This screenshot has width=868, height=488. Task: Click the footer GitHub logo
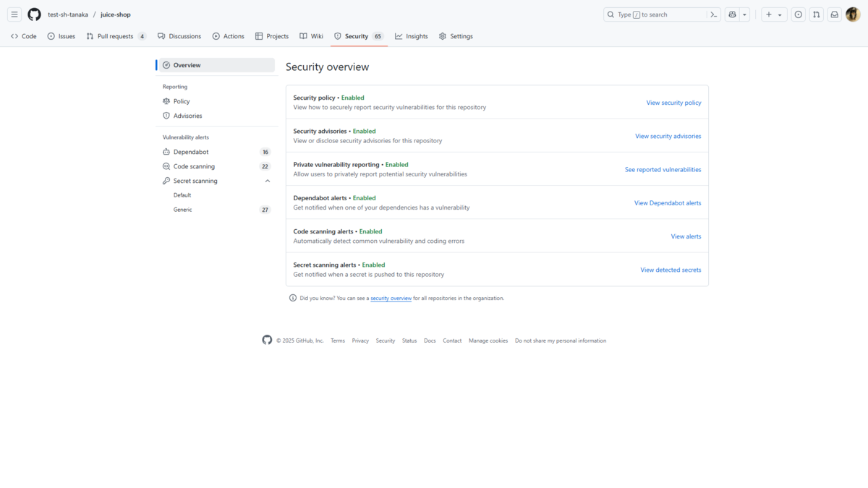coord(267,340)
